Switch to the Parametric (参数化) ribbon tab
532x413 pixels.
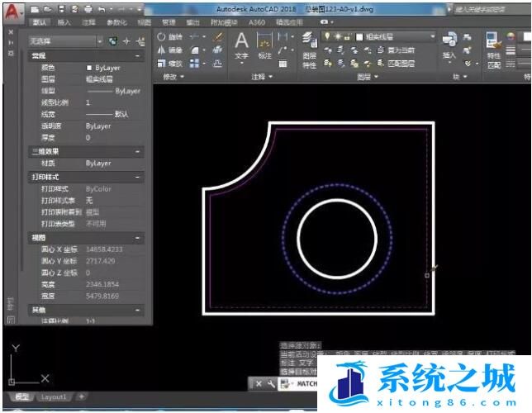pyautogui.click(x=116, y=23)
